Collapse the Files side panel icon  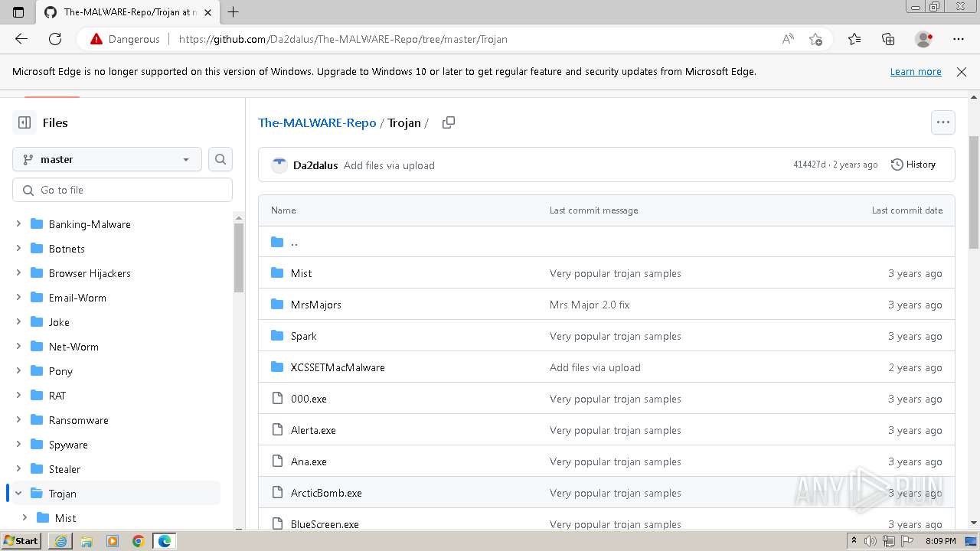24,122
